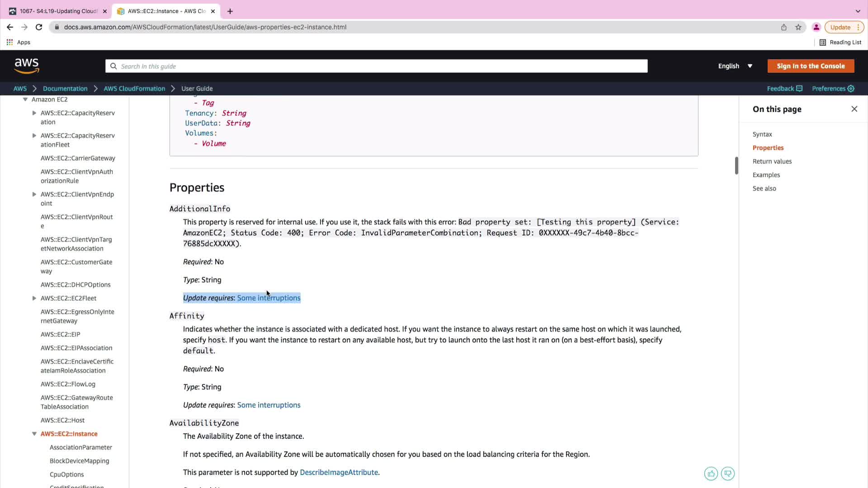Open the DescribeImageAttribute link
Screen dimensions: 868x488
tap(339, 472)
